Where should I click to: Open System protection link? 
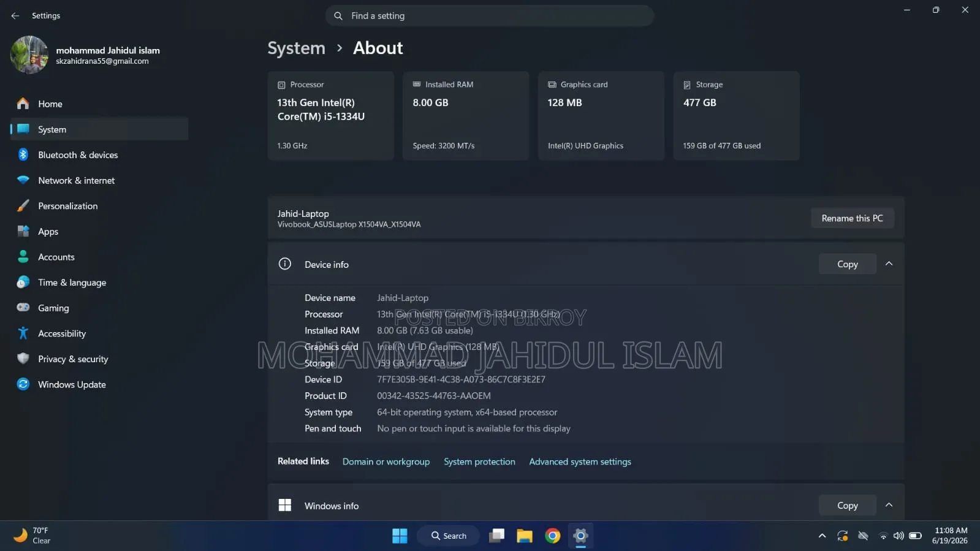point(479,462)
